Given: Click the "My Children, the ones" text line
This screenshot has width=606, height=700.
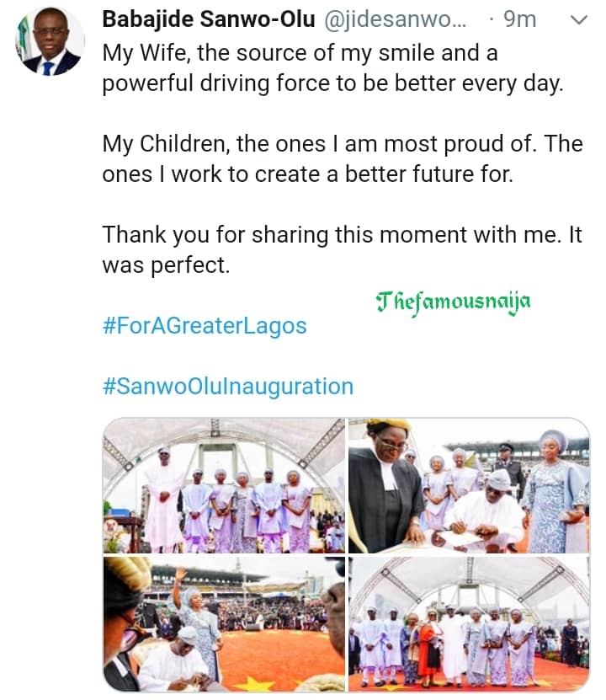Looking at the screenshot, I should pos(343,144).
